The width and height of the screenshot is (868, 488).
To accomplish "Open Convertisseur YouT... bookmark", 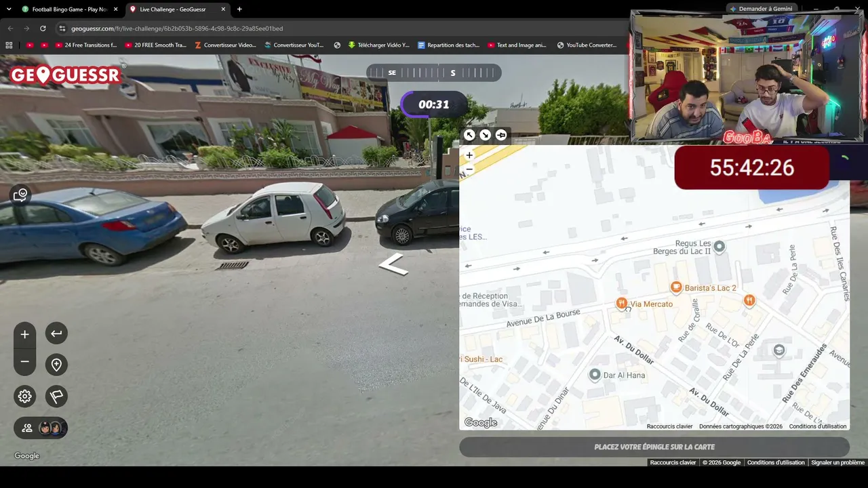I will click(x=294, y=45).
